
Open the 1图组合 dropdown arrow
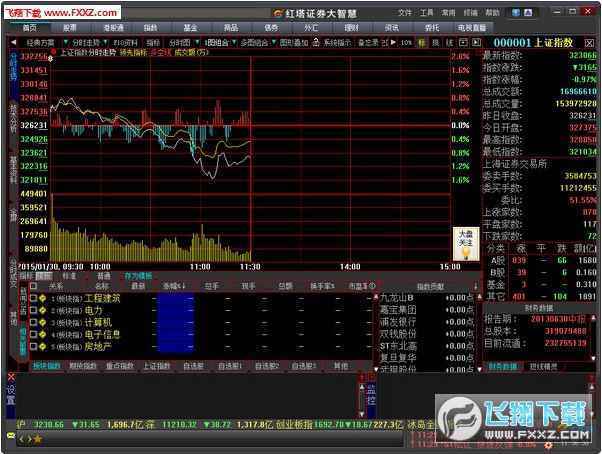(x=234, y=42)
